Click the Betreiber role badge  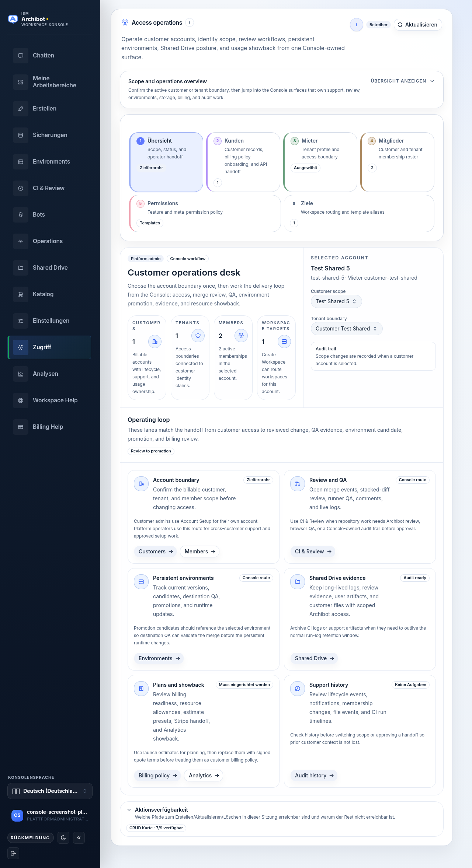coord(378,25)
